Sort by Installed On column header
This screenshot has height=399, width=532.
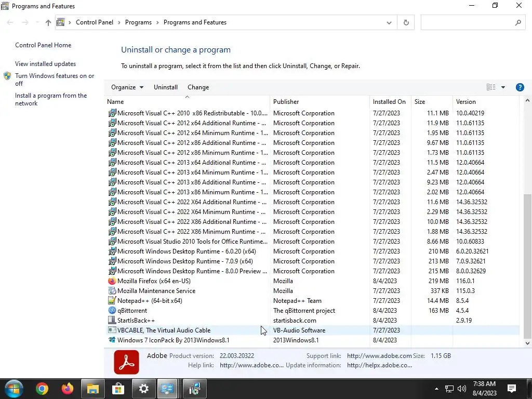pyautogui.click(x=391, y=101)
